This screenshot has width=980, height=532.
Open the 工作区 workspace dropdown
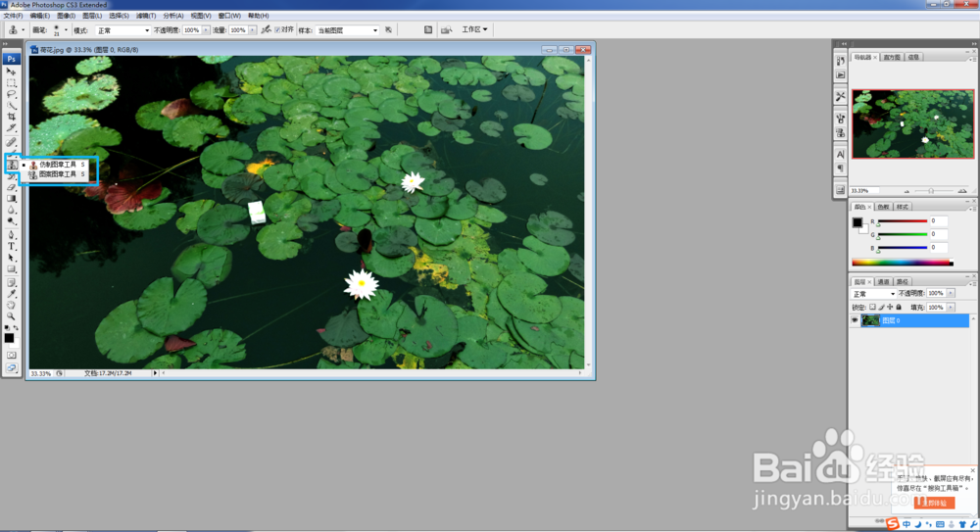(x=474, y=29)
